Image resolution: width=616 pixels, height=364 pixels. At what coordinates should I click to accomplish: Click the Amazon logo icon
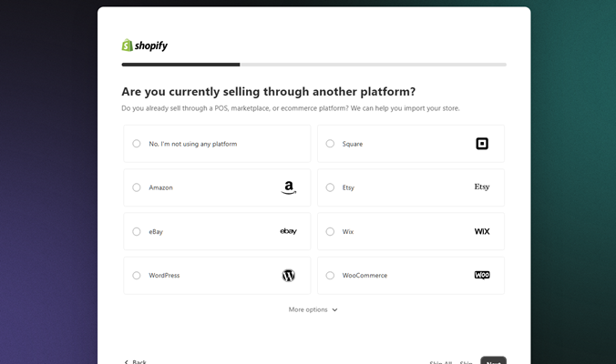[289, 187]
